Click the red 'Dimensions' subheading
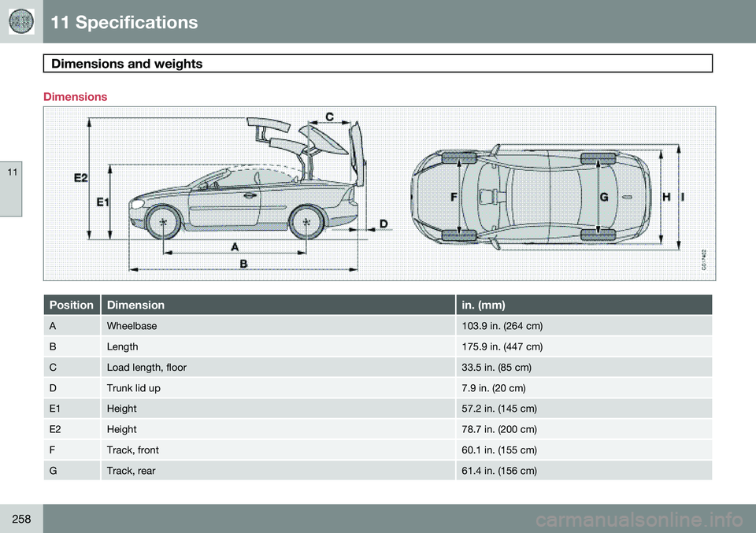Image resolution: width=756 pixels, height=533 pixels. (76, 96)
